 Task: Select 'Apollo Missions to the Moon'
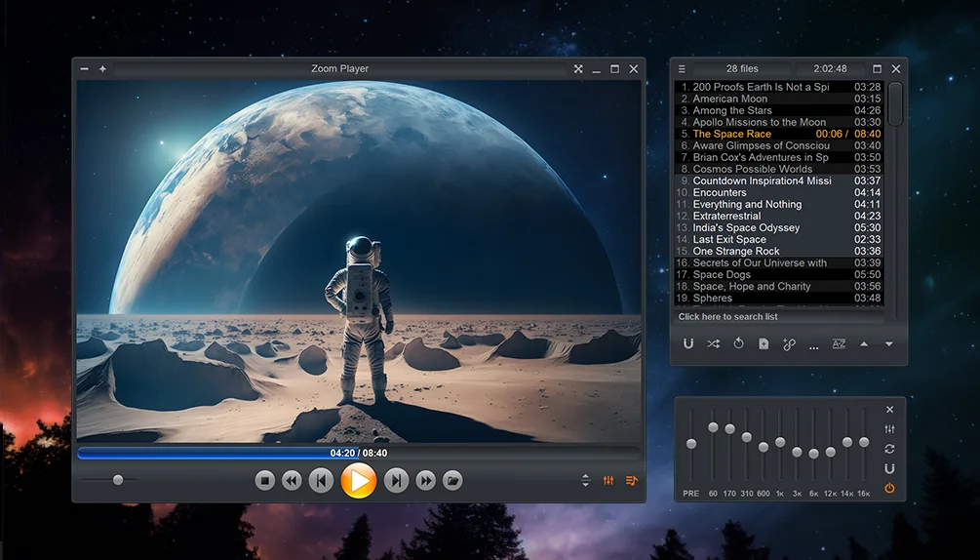[779, 123]
